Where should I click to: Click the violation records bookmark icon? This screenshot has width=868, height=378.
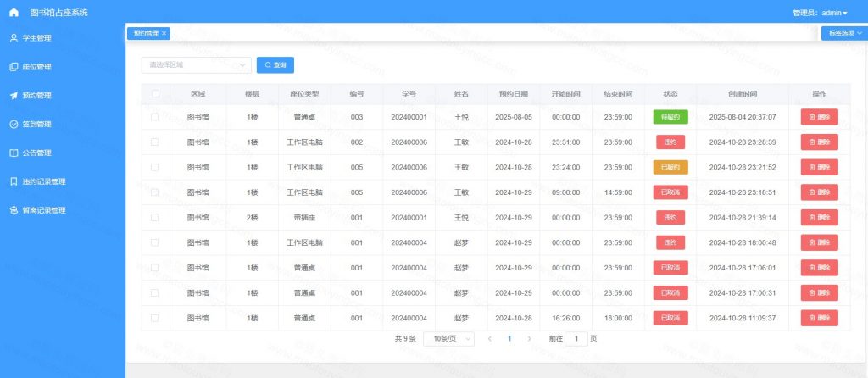pos(14,181)
